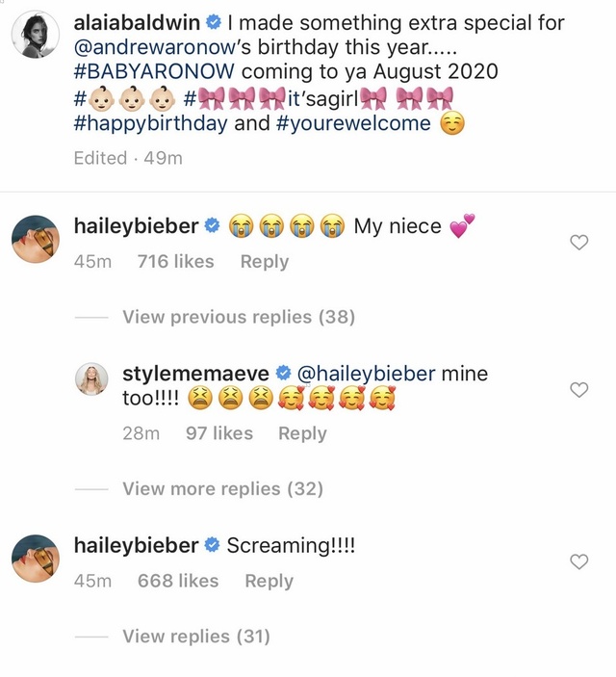
Task: Reply to stylememaeve's comment
Action: click(302, 433)
